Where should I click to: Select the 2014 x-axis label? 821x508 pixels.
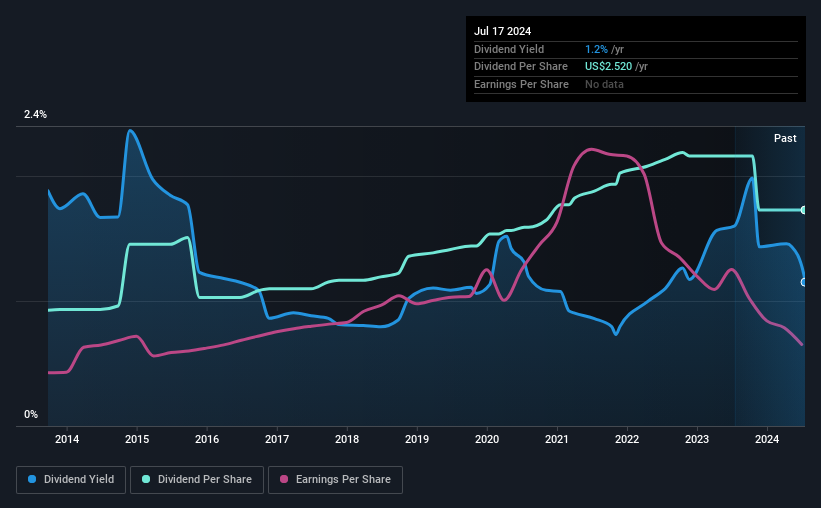point(67,439)
